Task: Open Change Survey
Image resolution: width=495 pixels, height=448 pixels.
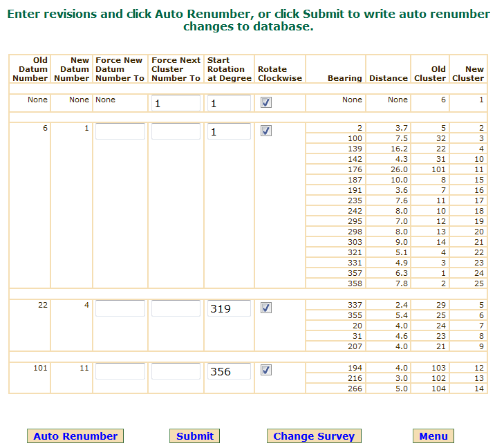Action: 314,436
